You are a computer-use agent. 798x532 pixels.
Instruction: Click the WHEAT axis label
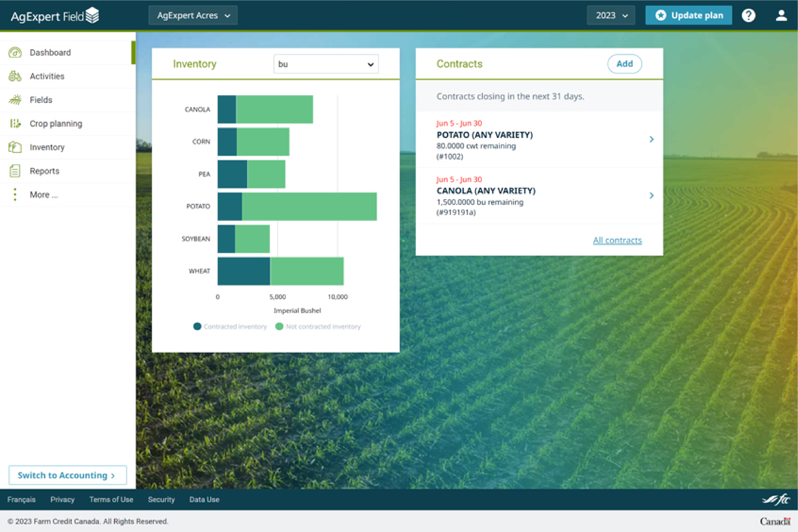coord(200,271)
